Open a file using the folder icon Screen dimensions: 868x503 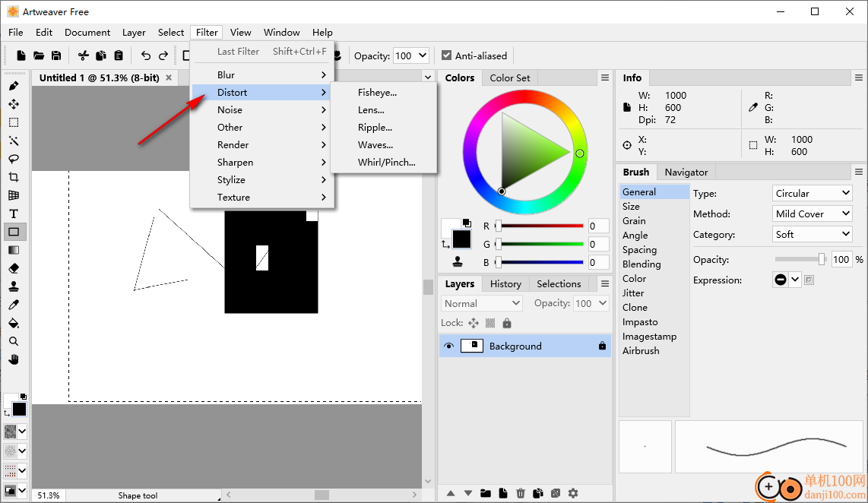coord(39,55)
